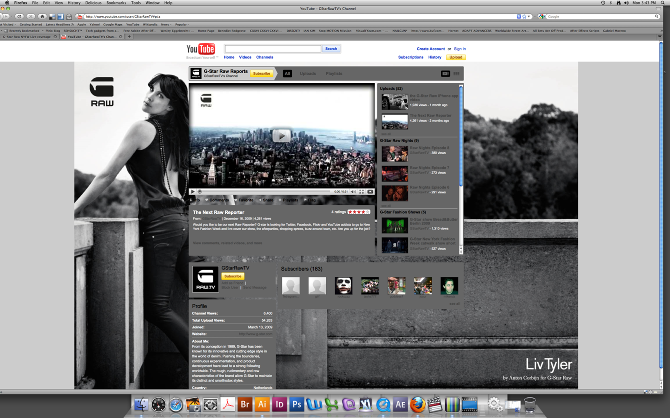
Task: Launch QuickTime Player from the Dock
Action: pos(383,404)
